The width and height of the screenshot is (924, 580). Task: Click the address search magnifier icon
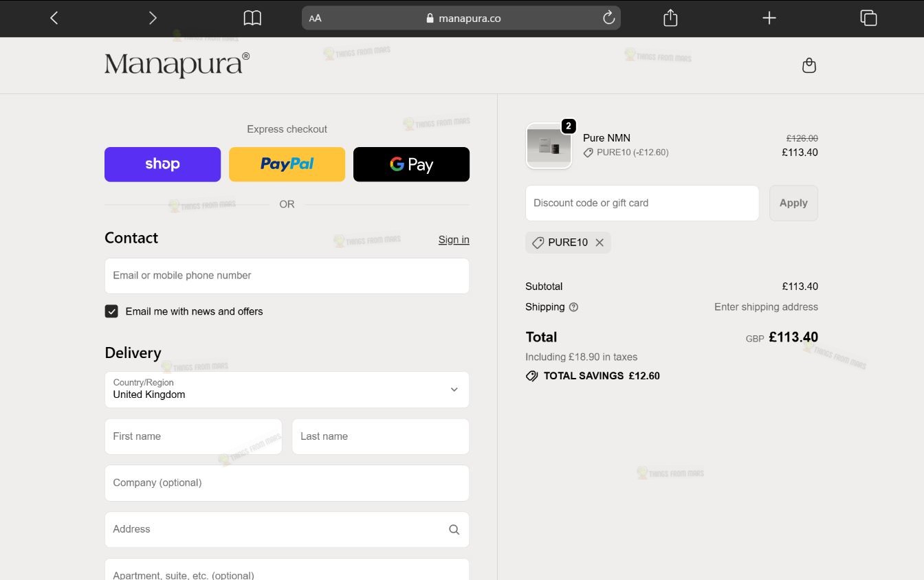pyautogui.click(x=454, y=529)
